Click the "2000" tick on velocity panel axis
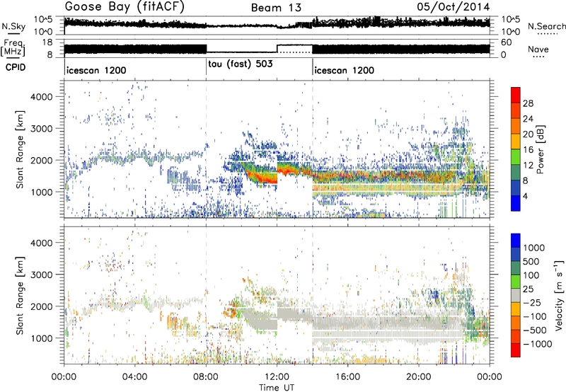The image size is (566, 392). (x=41, y=306)
